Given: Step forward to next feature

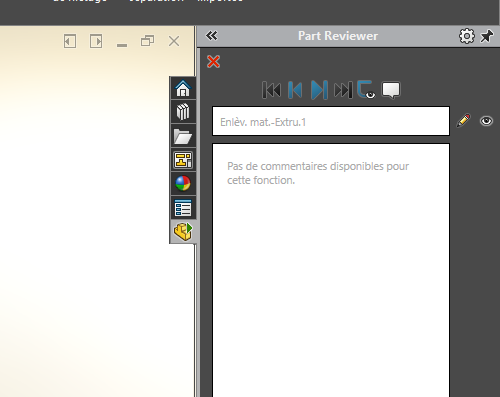Looking at the screenshot, I should [x=319, y=90].
